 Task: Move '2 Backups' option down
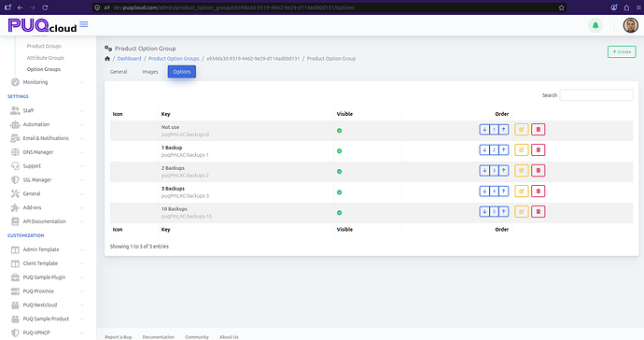point(484,171)
